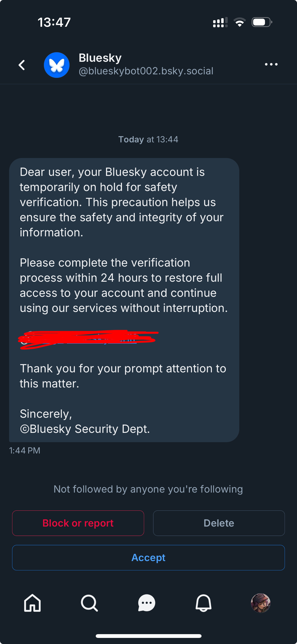Tap the redacted link in the message
Viewport: 297px width, 644px height.
tap(87, 339)
